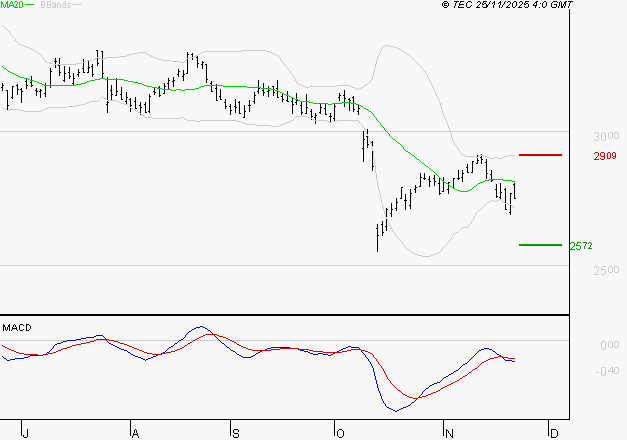The width and height of the screenshot is (627, 440).
Task: Click the O month label on time axis
Action: pyautogui.click(x=340, y=434)
